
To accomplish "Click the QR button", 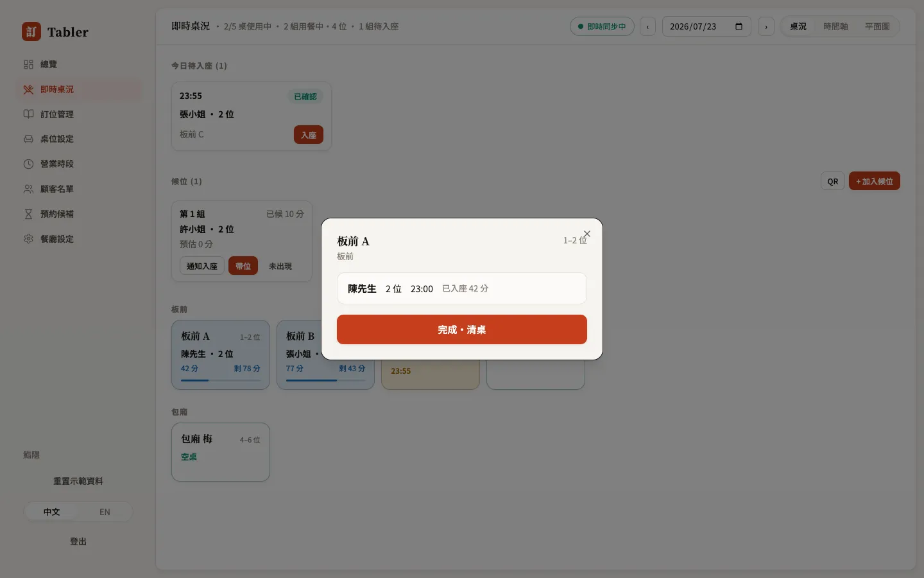I will click(833, 181).
